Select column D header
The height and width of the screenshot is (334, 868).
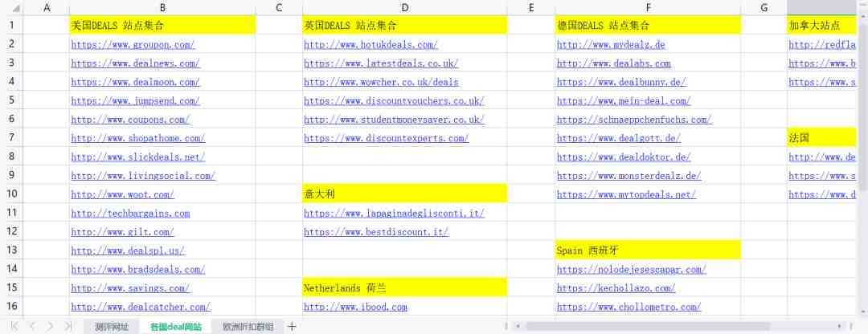[404, 8]
